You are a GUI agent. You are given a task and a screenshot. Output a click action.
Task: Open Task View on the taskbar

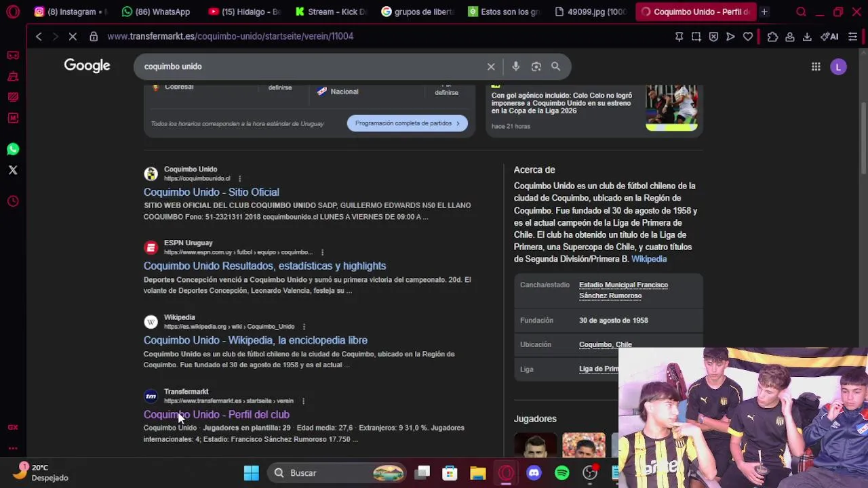click(x=422, y=473)
